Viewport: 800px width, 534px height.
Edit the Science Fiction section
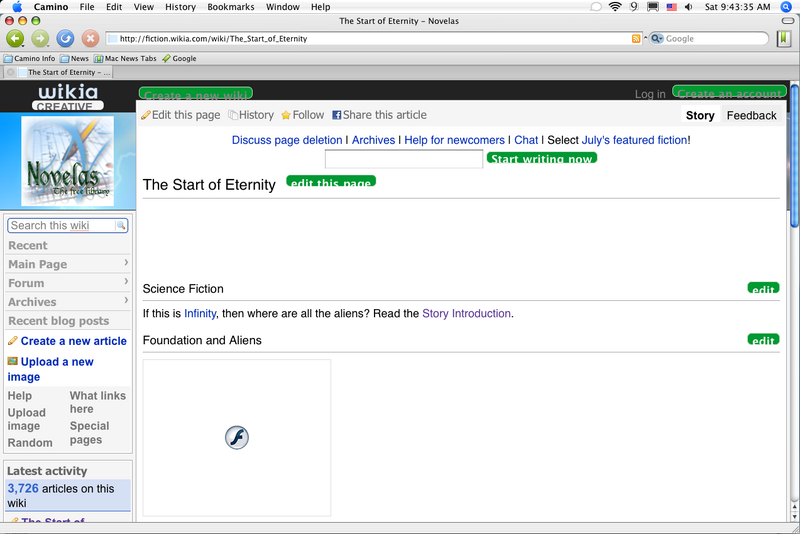coord(763,288)
